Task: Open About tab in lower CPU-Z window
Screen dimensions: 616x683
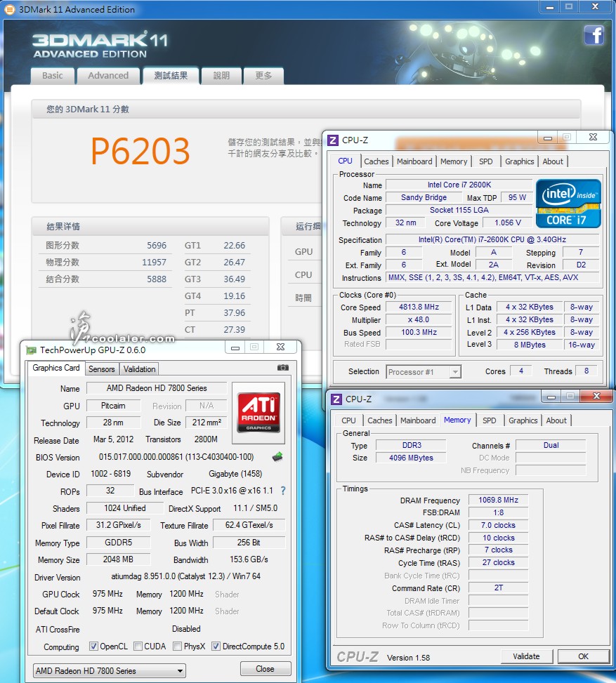Action: click(556, 420)
